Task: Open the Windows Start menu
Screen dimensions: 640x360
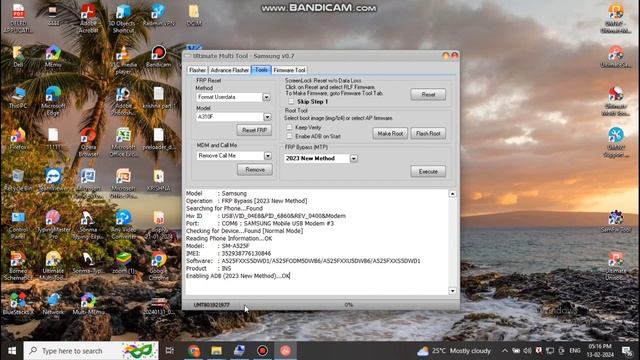Action: point(12,351)
